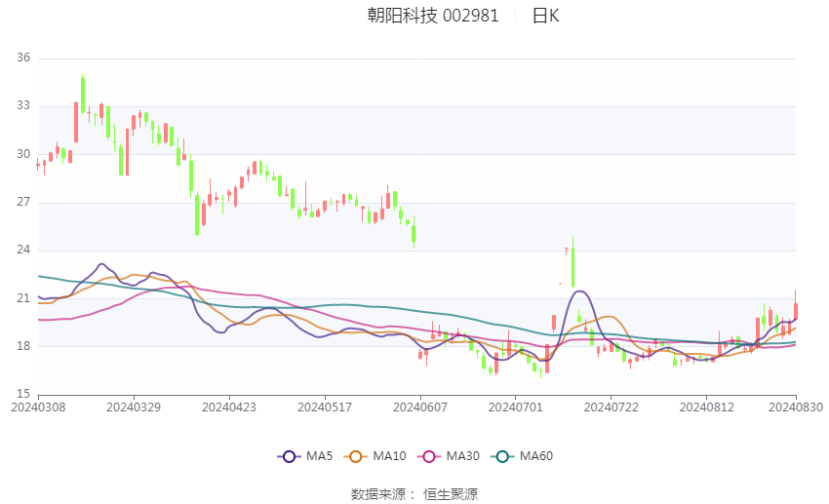Toggle the MA30 legend series
This screenshot has width=829, height=504.
coord(449,456)
